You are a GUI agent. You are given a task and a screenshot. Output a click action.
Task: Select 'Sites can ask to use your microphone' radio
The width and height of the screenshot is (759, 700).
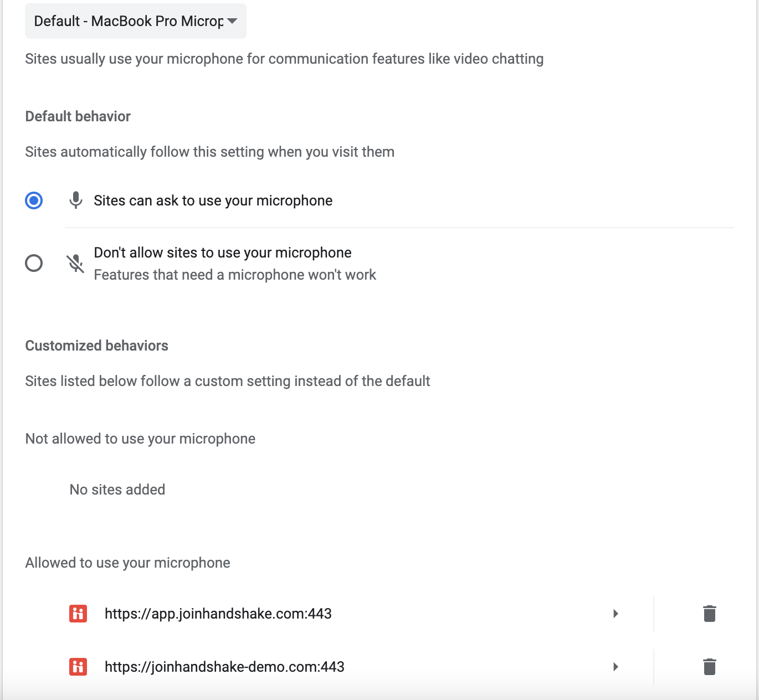(34, 200)
